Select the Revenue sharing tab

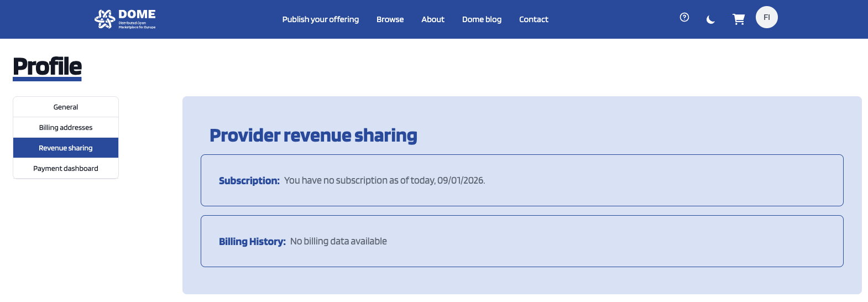(x=66, y=148)
